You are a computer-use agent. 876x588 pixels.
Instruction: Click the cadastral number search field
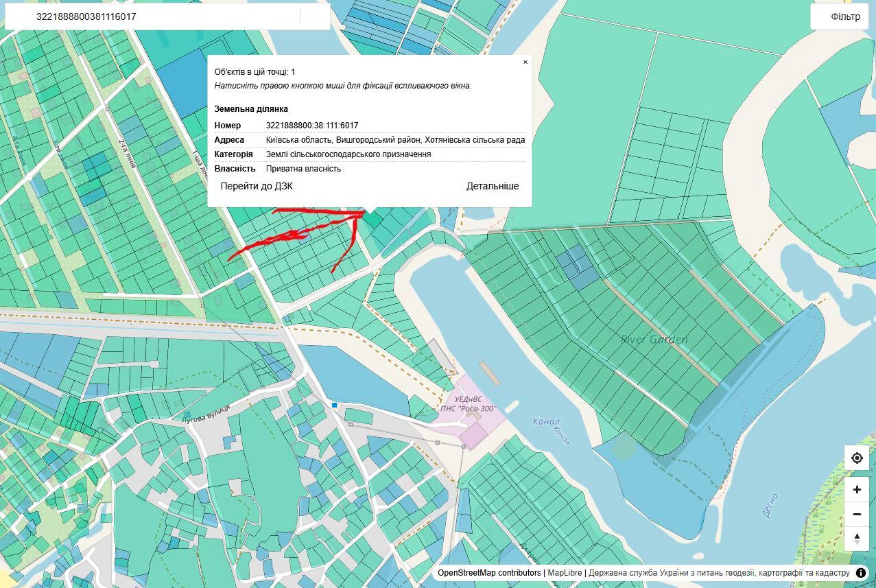(x=165, y=16)
